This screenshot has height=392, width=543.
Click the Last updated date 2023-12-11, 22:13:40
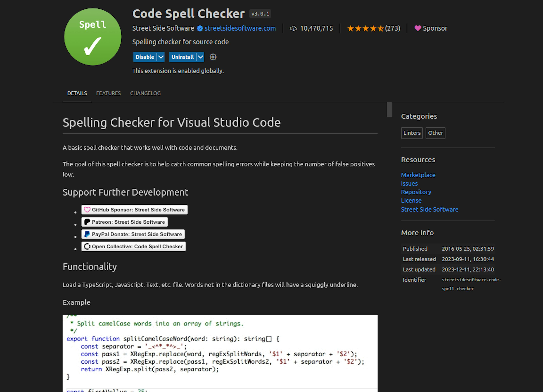click(468, 269)
